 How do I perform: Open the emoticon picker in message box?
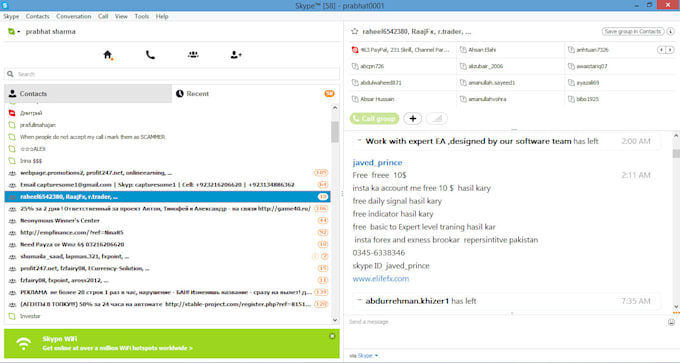[671, 322]
